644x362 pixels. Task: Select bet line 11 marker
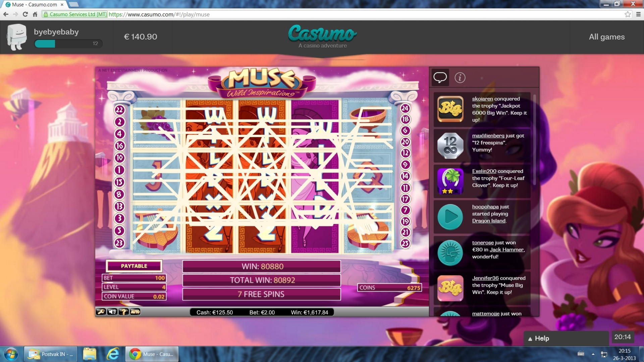pos(405,188)
